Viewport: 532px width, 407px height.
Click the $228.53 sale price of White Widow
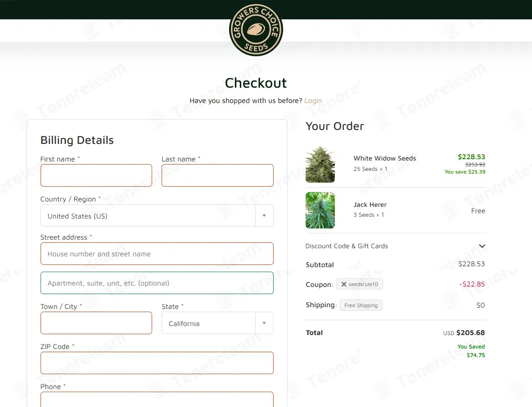[x=471, y=157]
